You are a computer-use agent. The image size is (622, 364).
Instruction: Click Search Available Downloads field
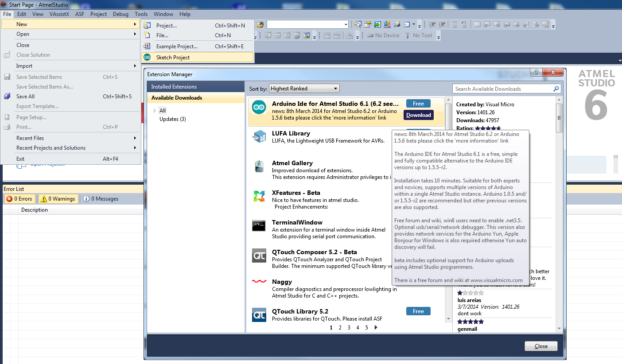(x=502, y=89)
